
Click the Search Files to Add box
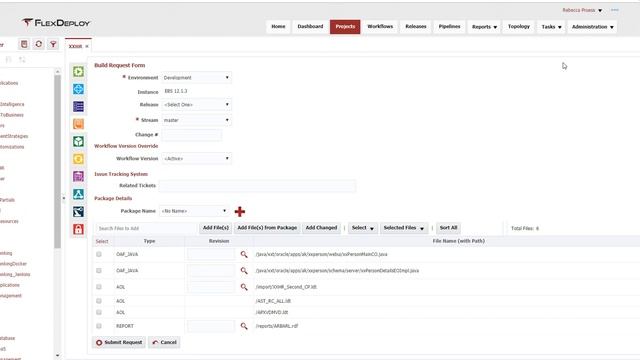point(146,228)
